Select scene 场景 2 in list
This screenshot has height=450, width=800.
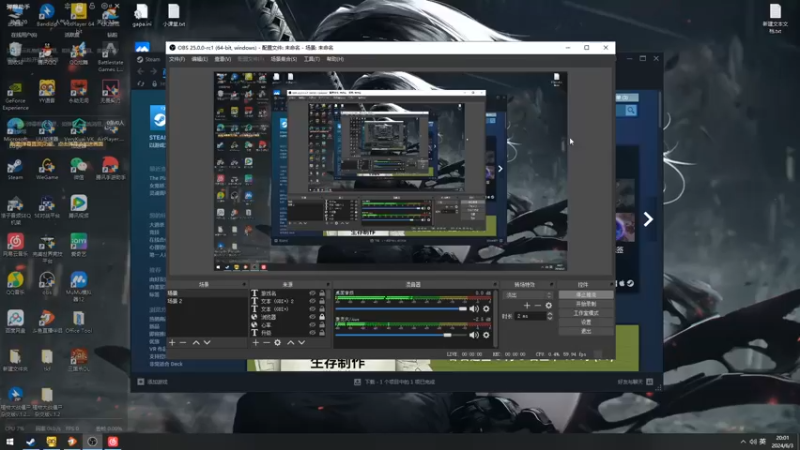pyautogui.click(x=207, y=301)
